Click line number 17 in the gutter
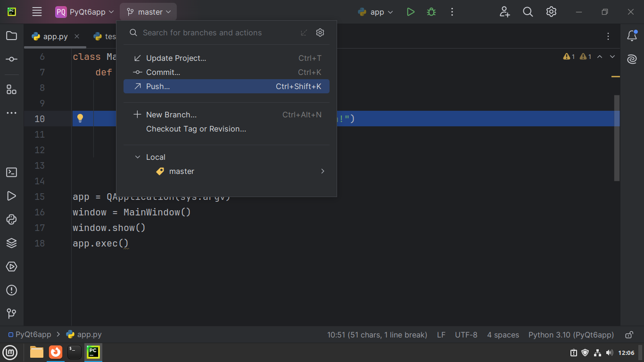Screen dimensions: 644x362 [x=40, y=228]
